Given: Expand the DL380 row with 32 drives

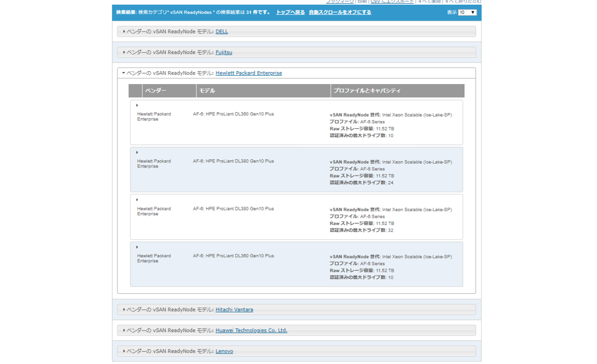Looking at the screenshot, I should [137, 200].
